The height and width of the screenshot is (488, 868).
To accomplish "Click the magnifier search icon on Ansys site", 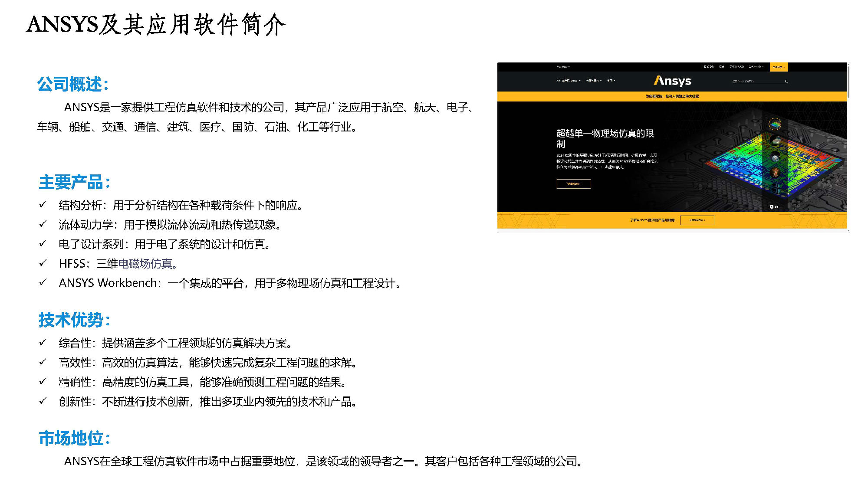I will (786, 81).
